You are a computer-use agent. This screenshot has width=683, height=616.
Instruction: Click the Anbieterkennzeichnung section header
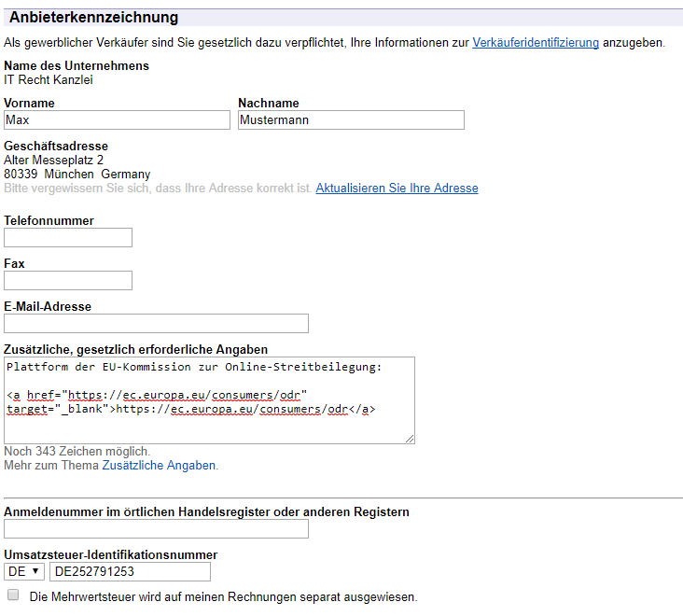(93, 18)
